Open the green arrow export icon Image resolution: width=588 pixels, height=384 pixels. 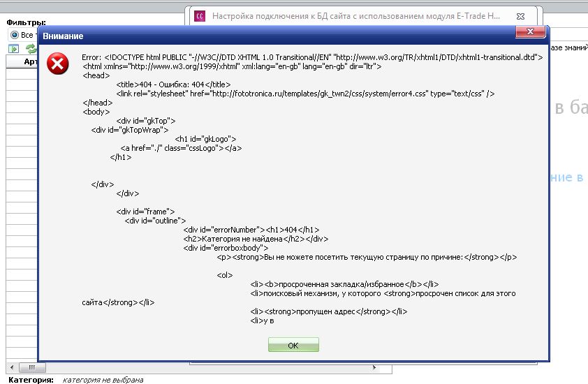pos(13,49)
